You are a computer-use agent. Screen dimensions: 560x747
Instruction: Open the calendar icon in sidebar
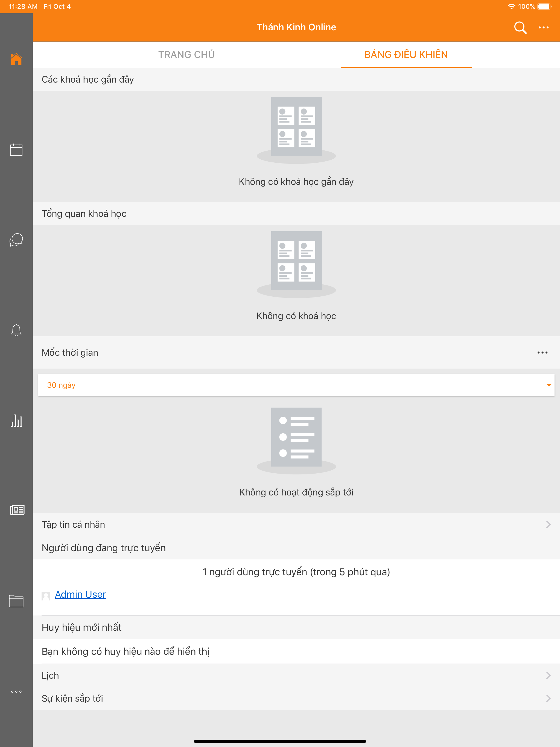click(16, 150)
